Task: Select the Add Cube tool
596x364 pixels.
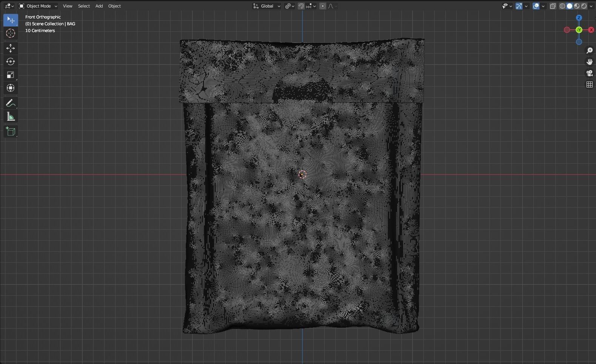Action: coord(11,131)
